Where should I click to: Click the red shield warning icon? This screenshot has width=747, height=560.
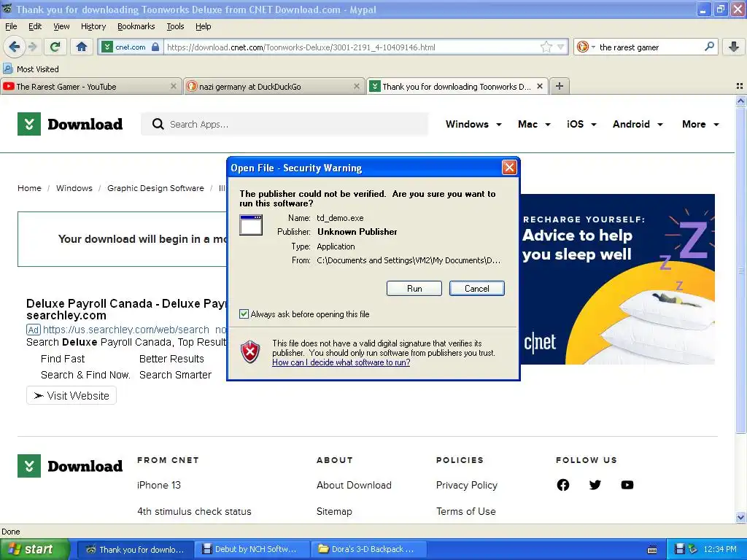(251, 352)
